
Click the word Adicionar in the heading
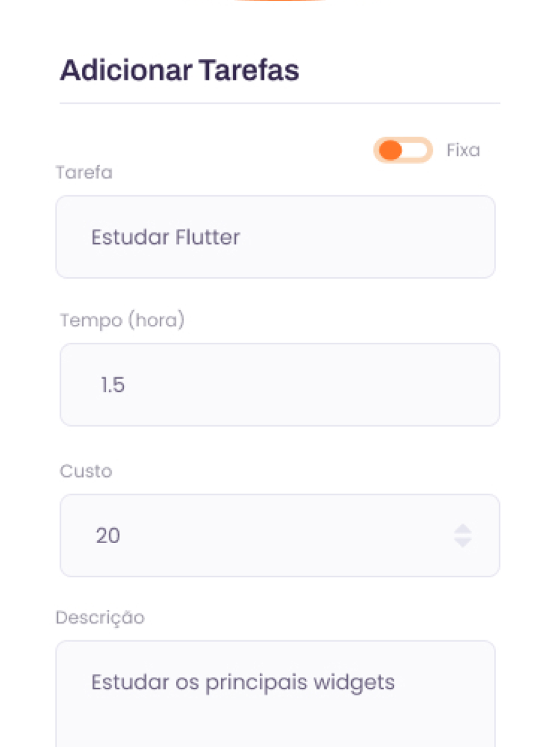pos(126,71)
